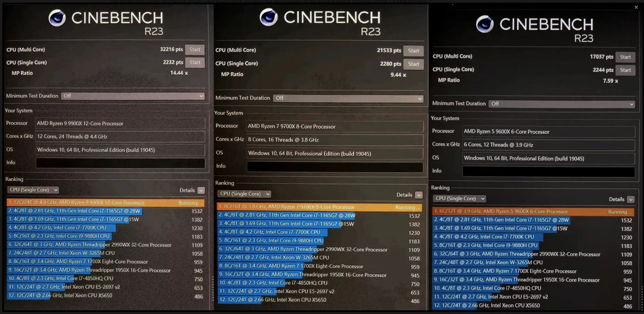Open Minimum Test Duration dropdown in 9600X window

point(562,104)
